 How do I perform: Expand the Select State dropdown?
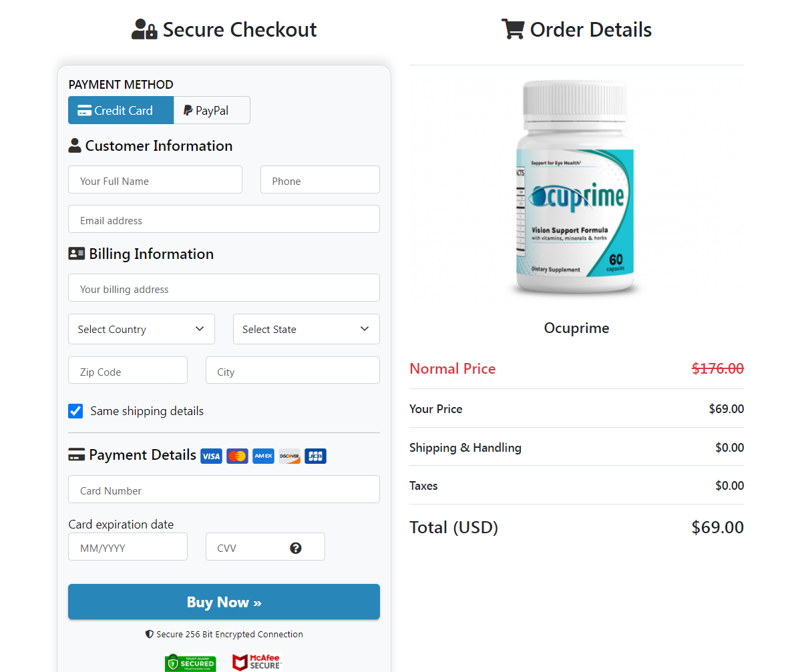306,329
